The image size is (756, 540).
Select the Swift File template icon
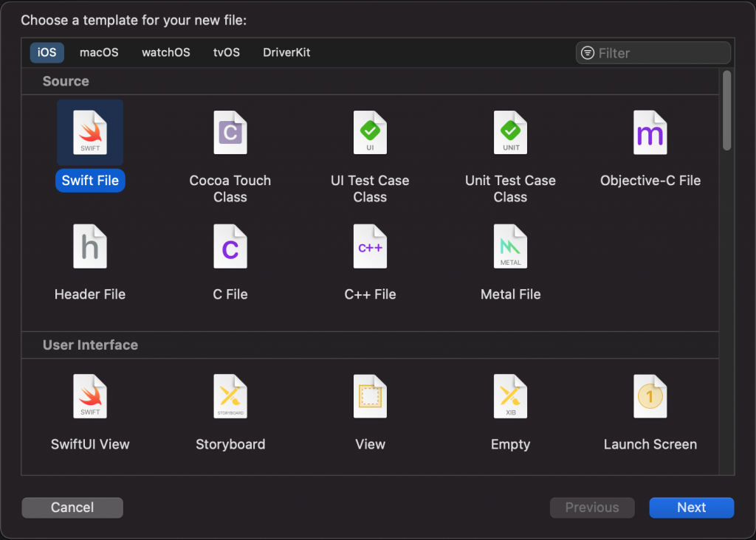[x=90, y=133]
